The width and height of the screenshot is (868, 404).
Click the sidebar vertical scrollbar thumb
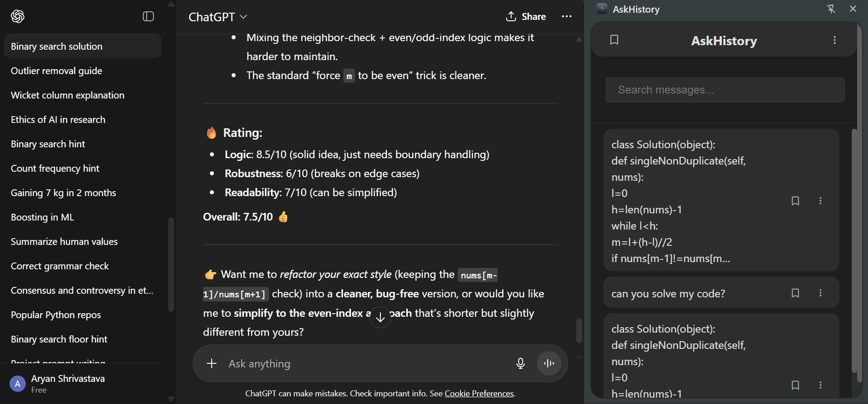pos(171,265)
